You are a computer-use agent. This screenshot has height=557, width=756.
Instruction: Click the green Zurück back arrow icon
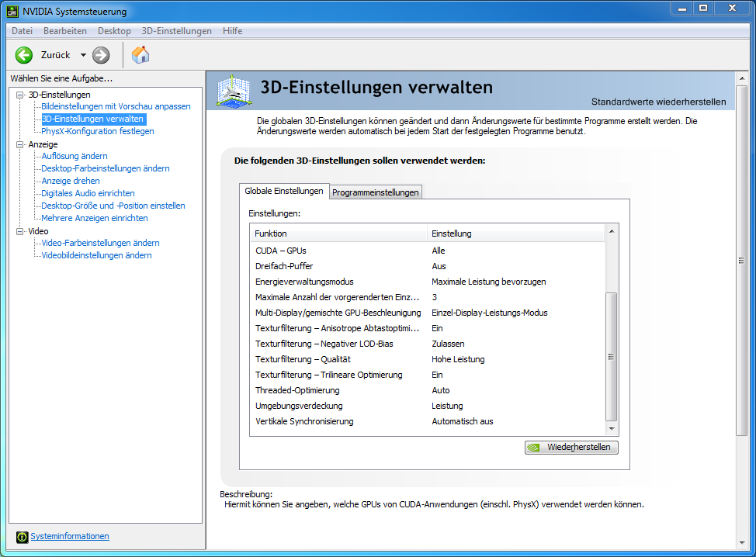click(23, 55)
